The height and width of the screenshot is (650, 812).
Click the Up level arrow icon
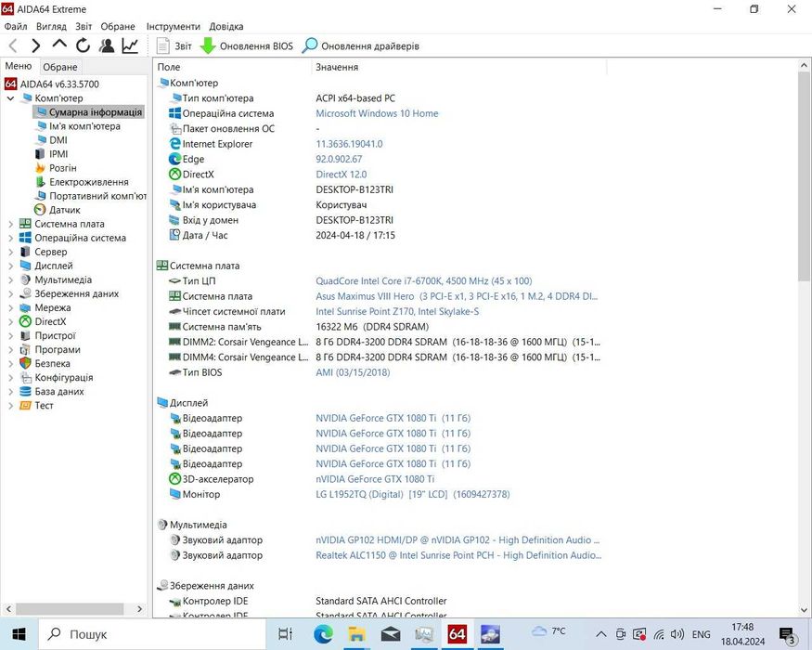click(x=59, y=45)
